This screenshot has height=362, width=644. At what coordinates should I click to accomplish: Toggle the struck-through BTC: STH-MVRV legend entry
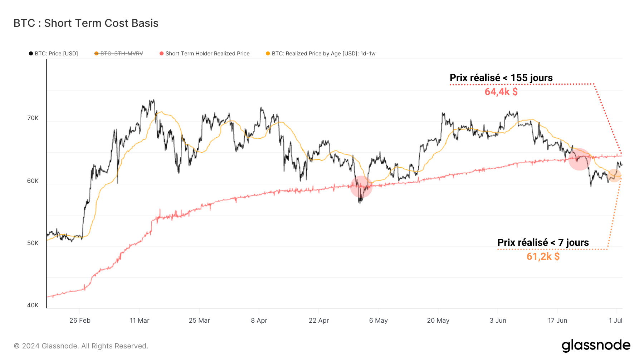(121, 54)
